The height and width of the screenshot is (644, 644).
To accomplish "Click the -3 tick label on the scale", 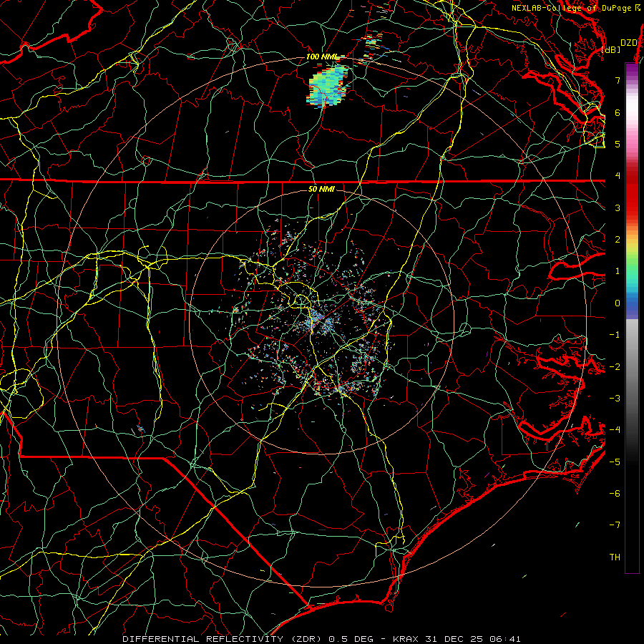I will [615, 399].
